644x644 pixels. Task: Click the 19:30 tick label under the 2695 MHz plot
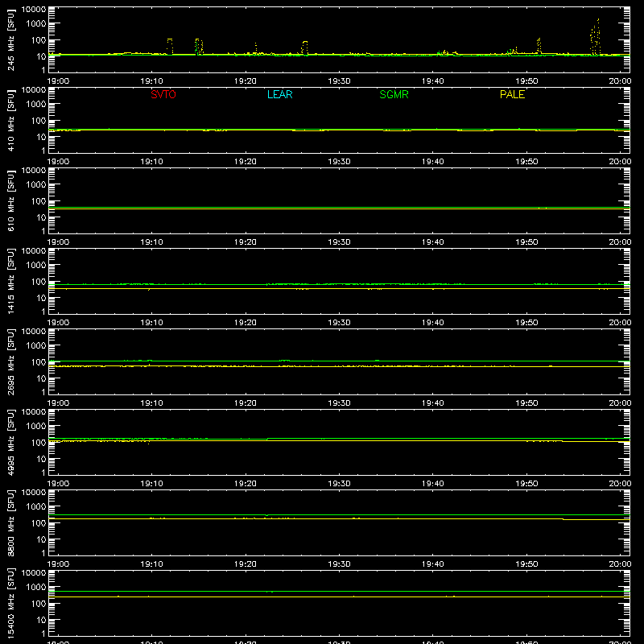point(339,403)
